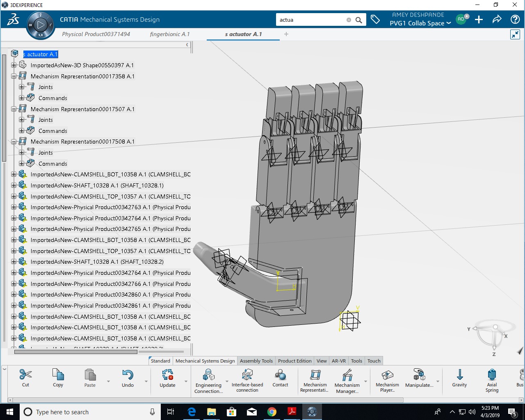
Task: Click the tag icon in top bar
Action: 375,19
